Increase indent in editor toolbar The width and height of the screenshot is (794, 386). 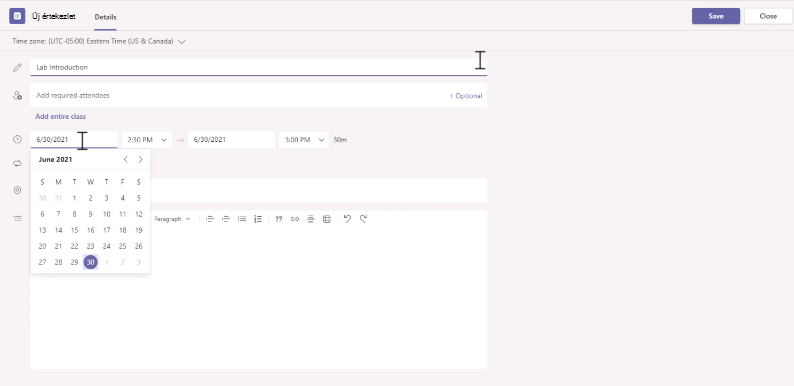point(226,219)
